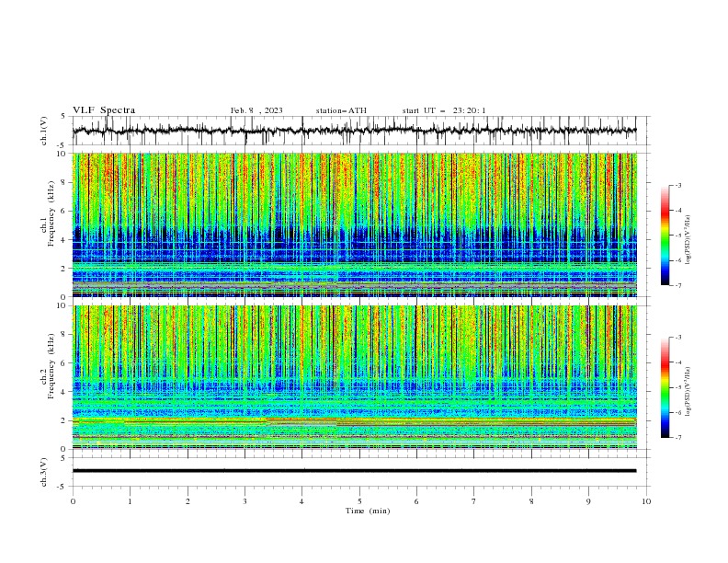Click the "ch.3(V)" axis label

tap(44, 472)
